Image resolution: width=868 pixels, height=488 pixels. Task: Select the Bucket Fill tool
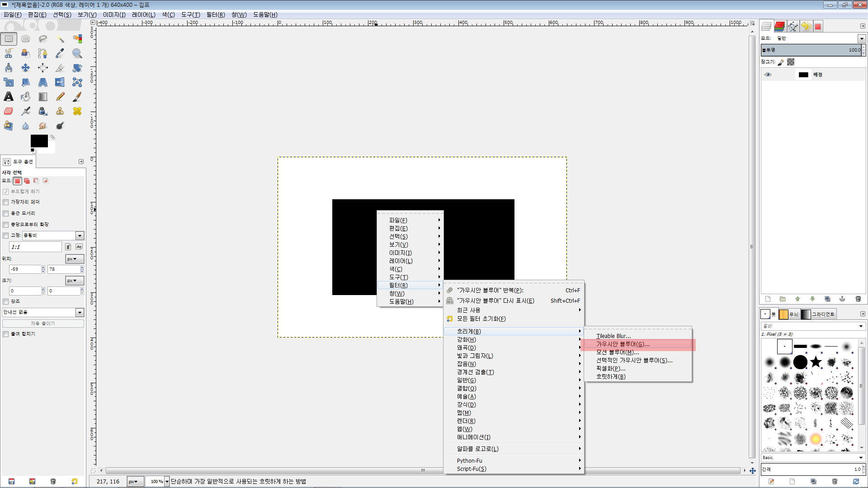26,97
